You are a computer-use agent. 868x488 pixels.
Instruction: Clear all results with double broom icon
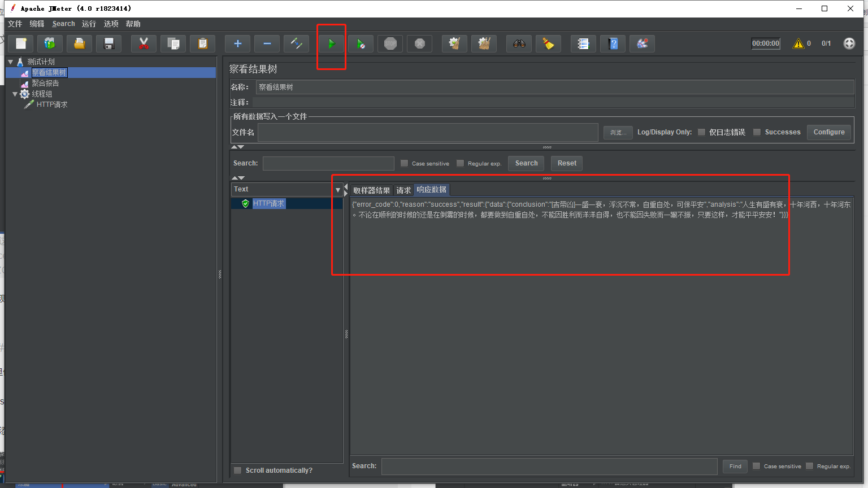(x=484, y=43)
